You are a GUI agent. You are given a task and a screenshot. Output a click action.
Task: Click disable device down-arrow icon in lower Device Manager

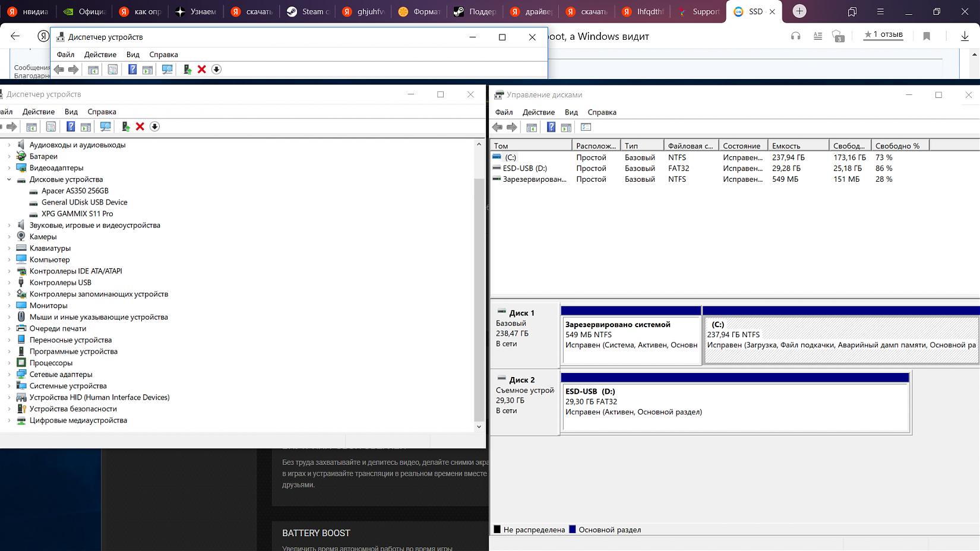tap(155, 126)
